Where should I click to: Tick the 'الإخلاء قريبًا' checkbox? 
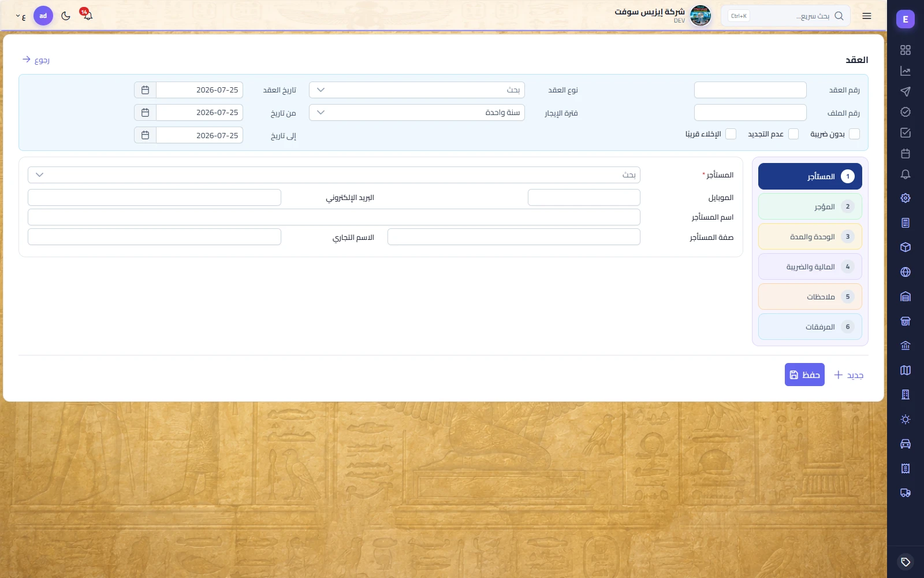[x=731, y=134]
